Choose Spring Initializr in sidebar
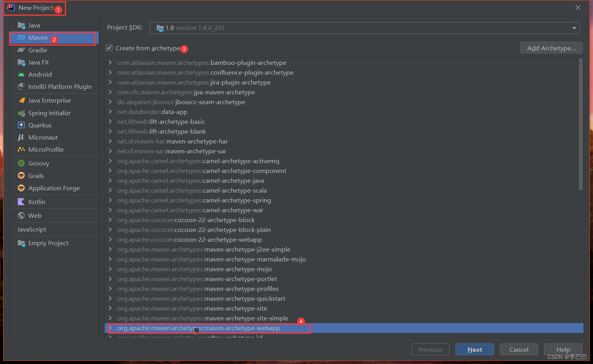Screen dimensions: 593x364 tap(54, 113)
